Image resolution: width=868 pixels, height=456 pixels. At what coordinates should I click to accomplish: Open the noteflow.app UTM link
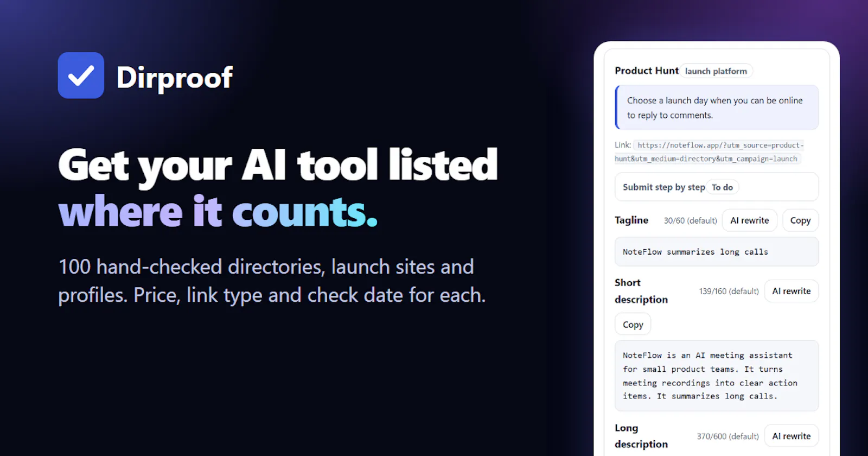pos(710,152)
